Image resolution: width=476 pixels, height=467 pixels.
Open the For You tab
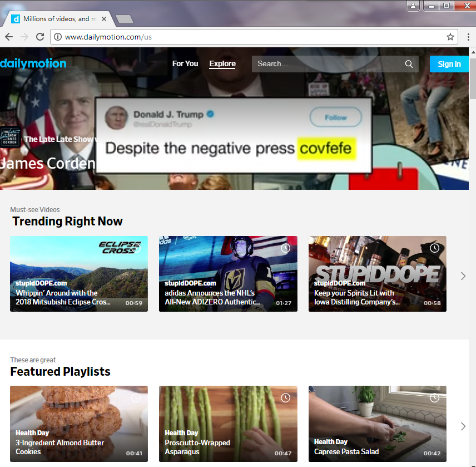(185, 64)
